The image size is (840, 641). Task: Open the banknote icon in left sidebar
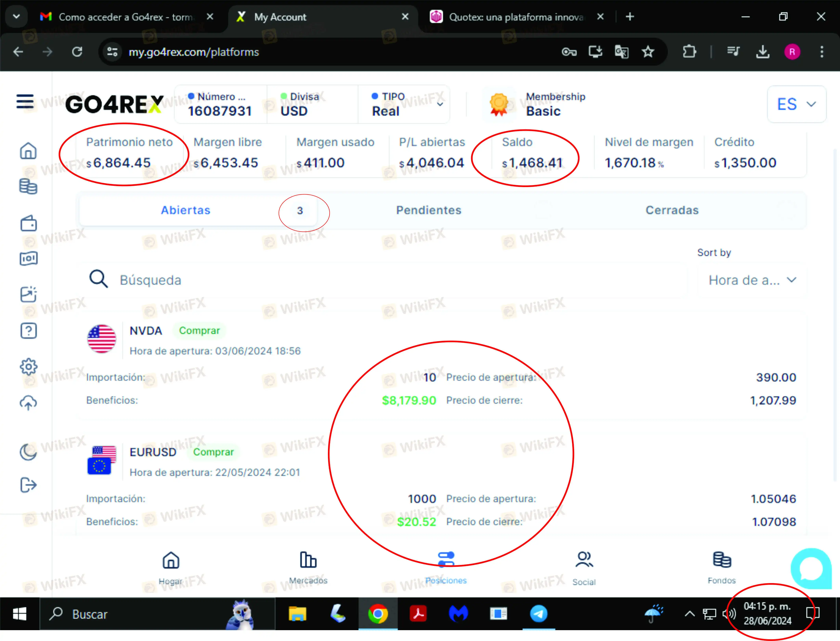(x=29, y=259)
